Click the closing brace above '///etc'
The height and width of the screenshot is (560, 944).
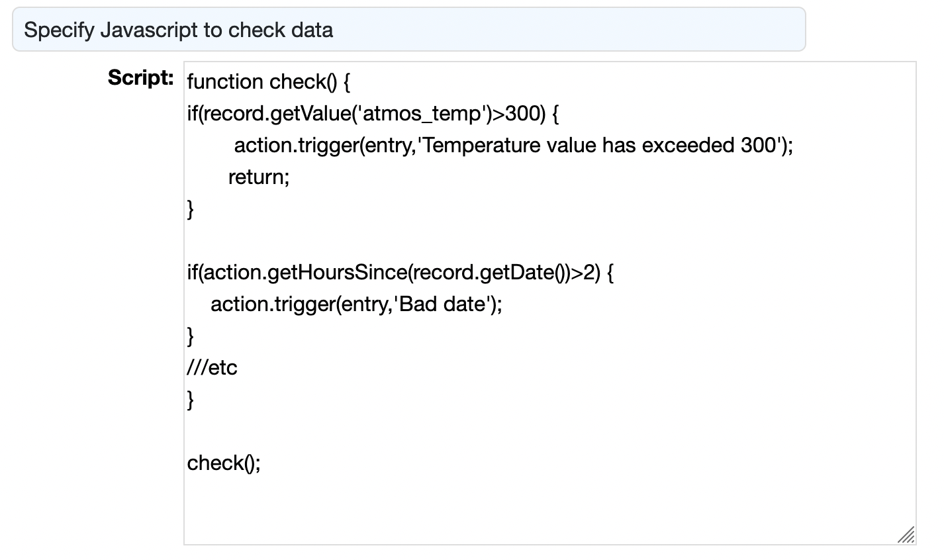[191, 336]
